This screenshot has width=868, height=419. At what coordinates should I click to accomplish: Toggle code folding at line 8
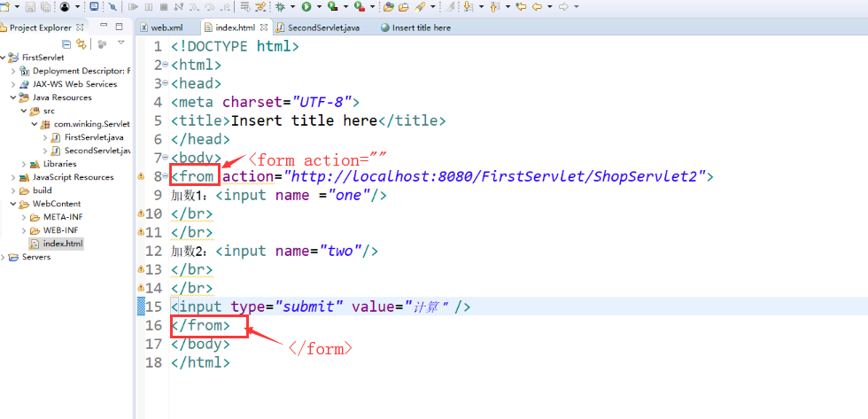click(x=166, y=176)
